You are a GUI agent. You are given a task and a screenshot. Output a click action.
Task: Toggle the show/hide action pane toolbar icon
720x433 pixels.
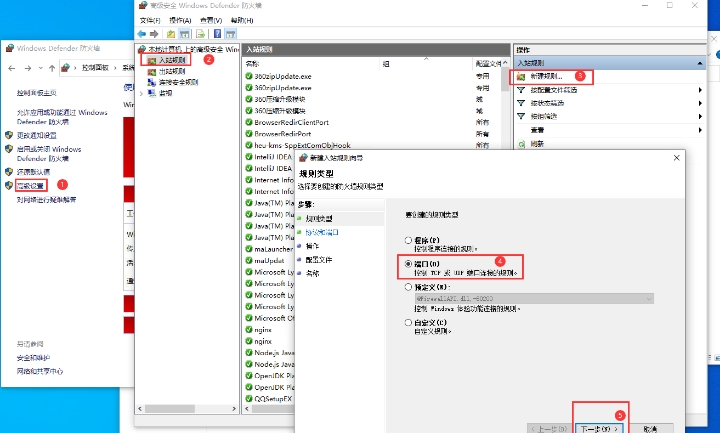point(231,34)
